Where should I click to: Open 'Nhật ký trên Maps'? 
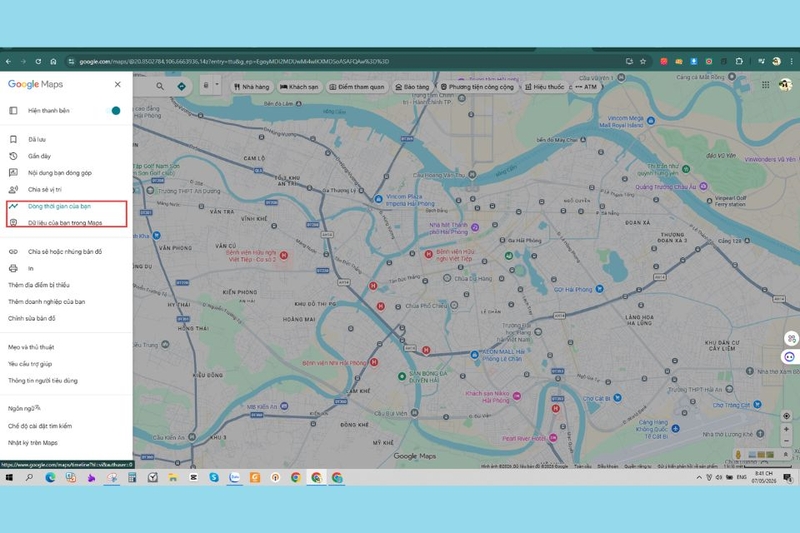coord(33,443)
